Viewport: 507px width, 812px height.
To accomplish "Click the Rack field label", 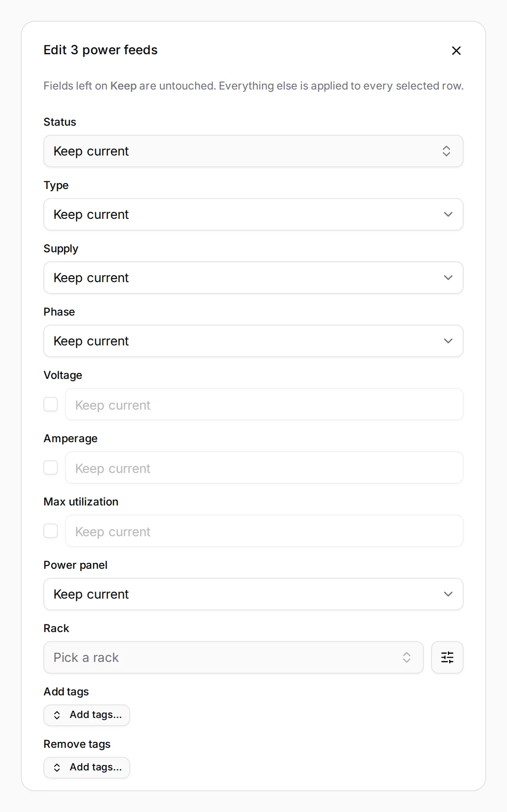I will pos(56,628).
